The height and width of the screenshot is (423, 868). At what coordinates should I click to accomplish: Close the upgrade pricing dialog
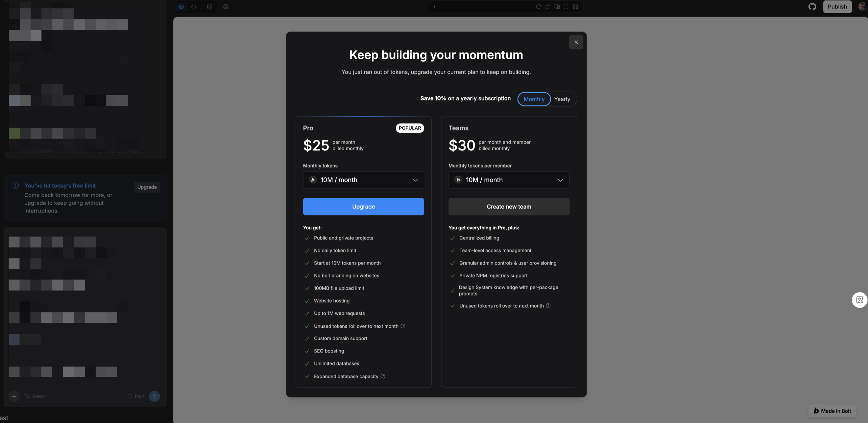coord(576,43)
